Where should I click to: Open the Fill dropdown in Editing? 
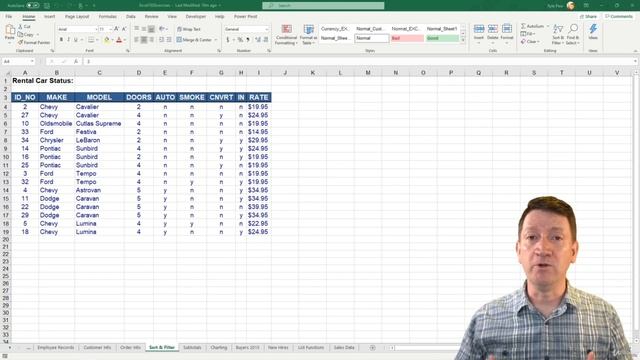pos(527,34)
